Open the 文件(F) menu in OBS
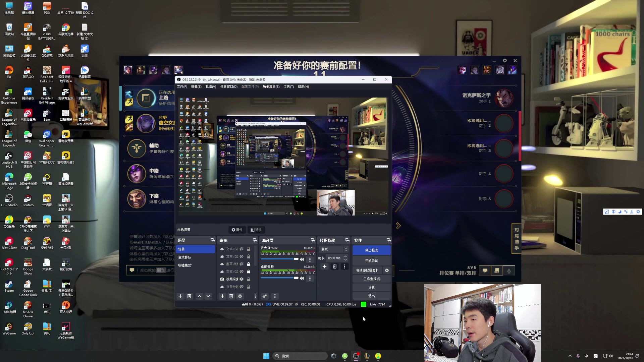Screen dimensions: 644x362 [x=182, y=87]
